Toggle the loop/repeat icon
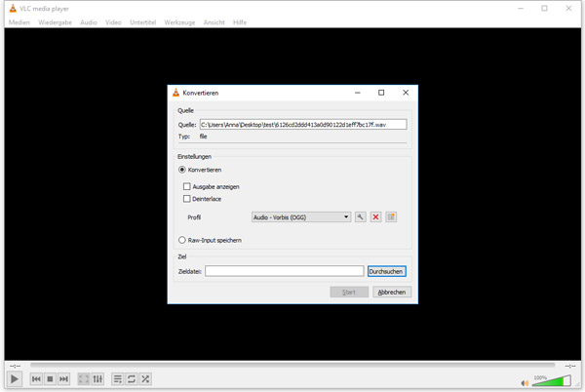585x392 pixels. pos(132,379)
